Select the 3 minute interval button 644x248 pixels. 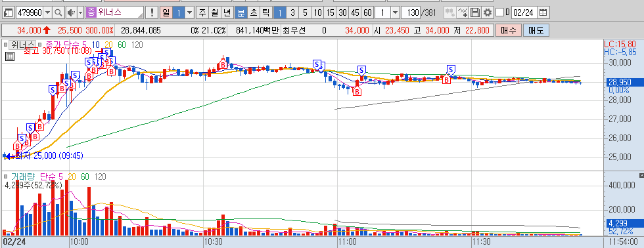[x=292, y=12]
